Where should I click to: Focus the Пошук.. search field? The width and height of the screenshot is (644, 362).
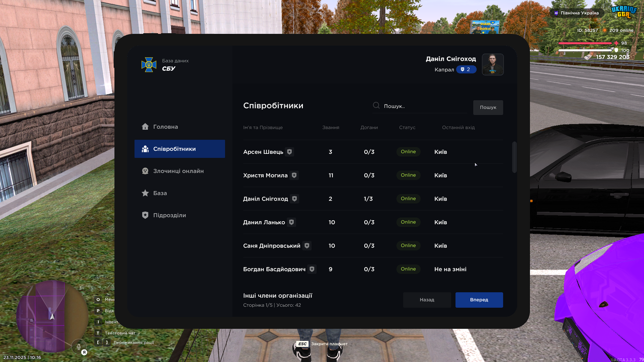tap(420, 106)
